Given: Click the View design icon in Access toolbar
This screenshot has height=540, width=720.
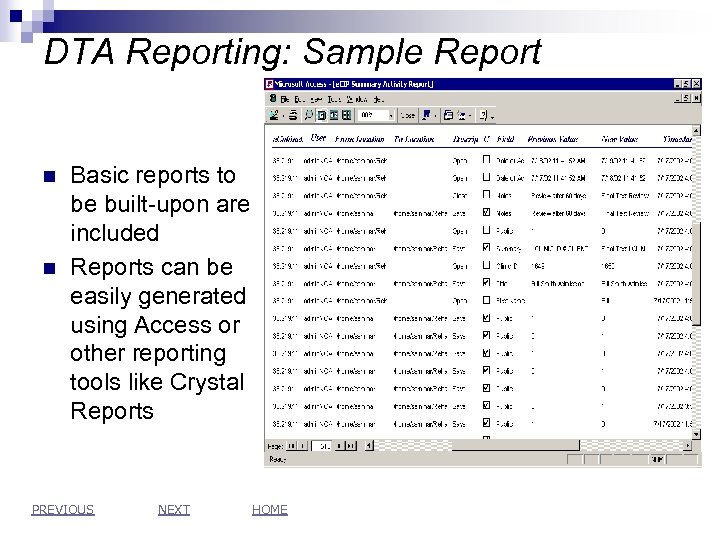Looking at the screenshot, I should tap(274, 115).
